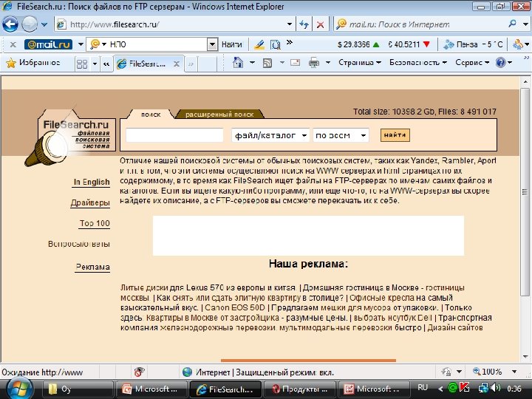Click the scrollbar down arrow
The image size is (532, 399).
pyautogui.click(x=525, y=357)
